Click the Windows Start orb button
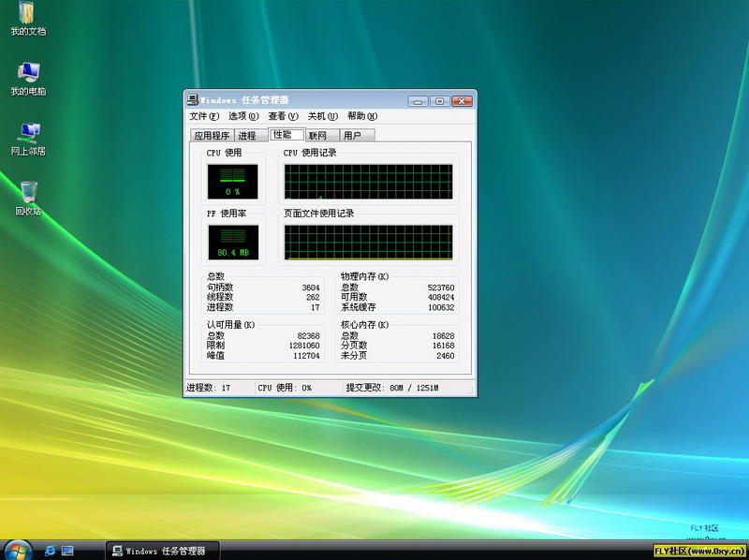Screen dimensions: 749x560 [16, 549]
